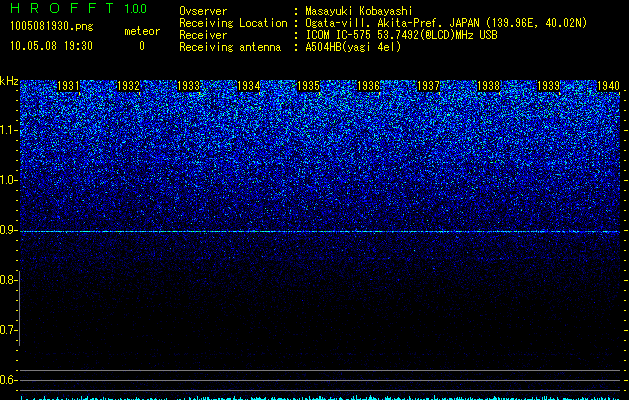
Task: Click the 1935 time marker label
Action: [x=308, y=86]
